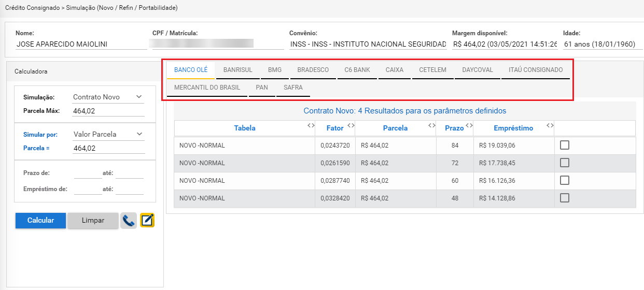Click the Parcela = input field
644x290 pixels.
tap(108, 148)
